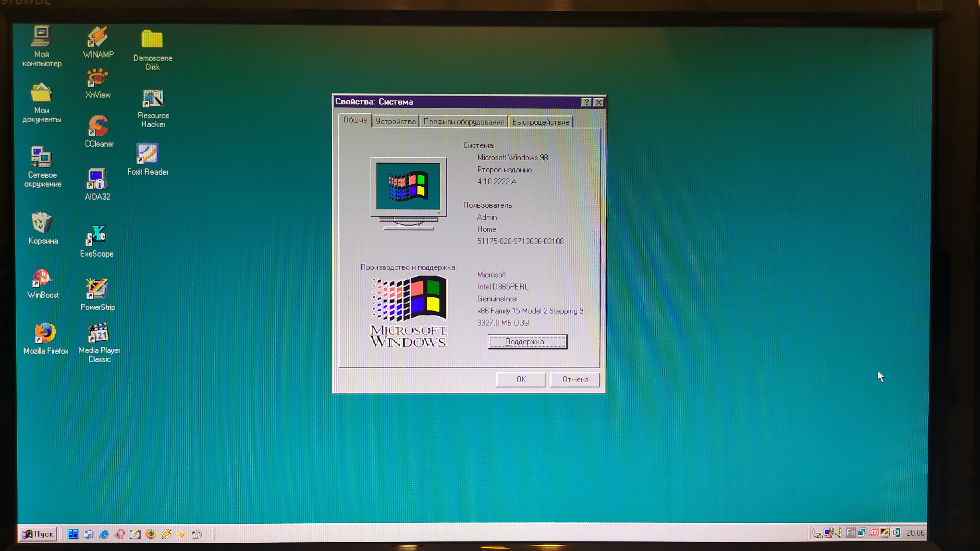980x551 pixels.
Task: Open the CCleaner desktop shortcut
Action: tap(99, 131)
